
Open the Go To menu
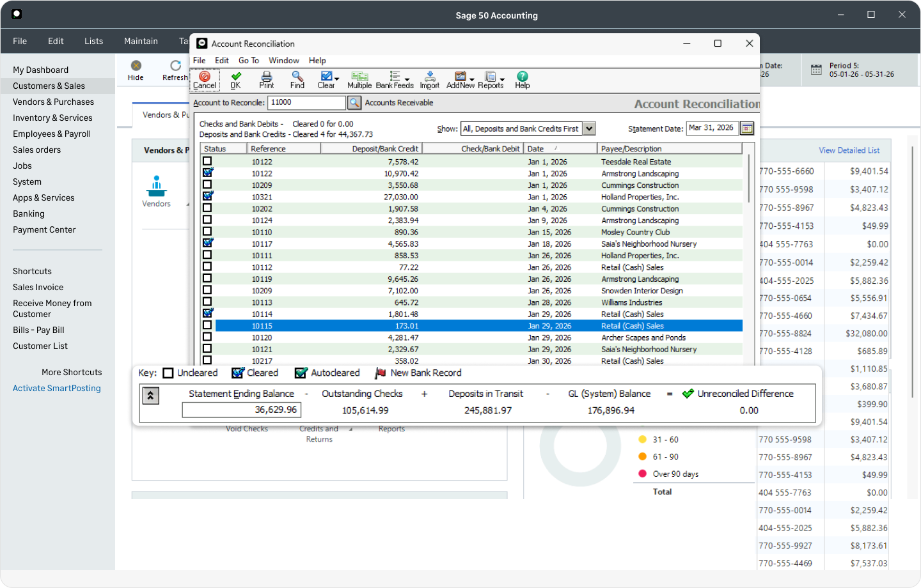249,60
